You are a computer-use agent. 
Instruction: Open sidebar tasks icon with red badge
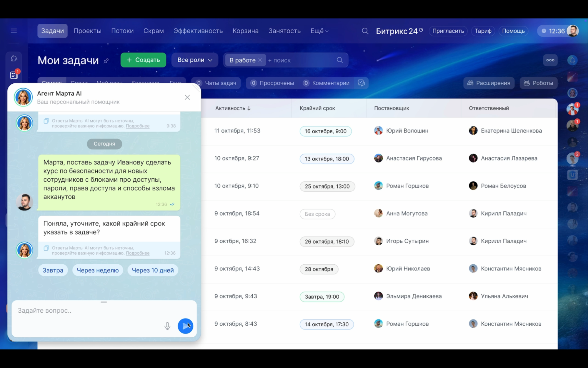(14, 75)
